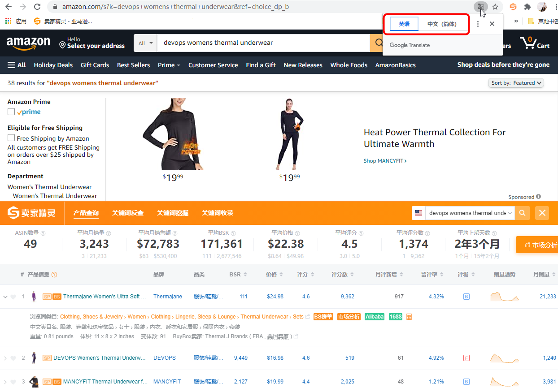Click the orange table grid icon after 1688
The height and width of the screenshot is (392, 558).
[x=409, y=317]
